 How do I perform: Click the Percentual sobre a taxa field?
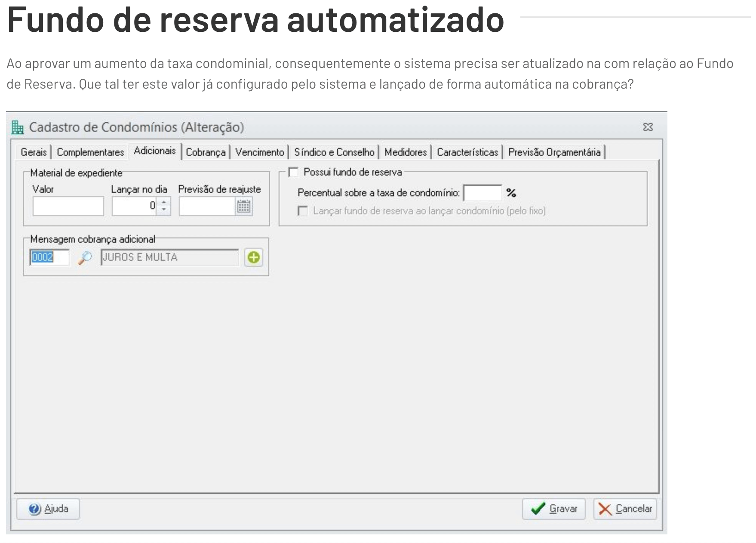click(x=482, y=193)
